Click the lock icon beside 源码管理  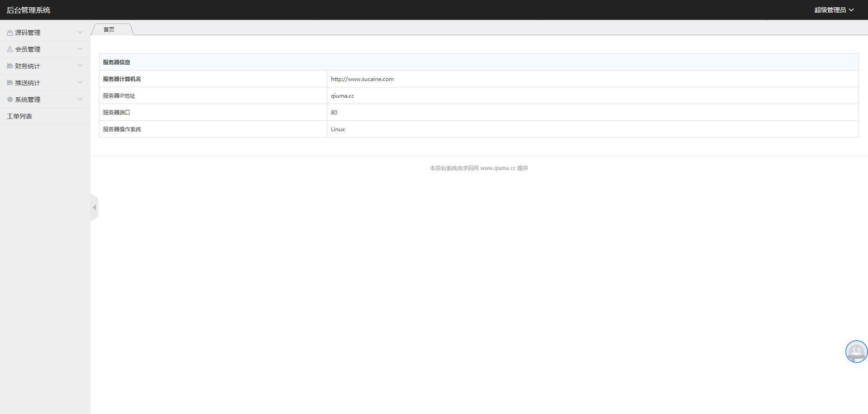pos(10,33)
